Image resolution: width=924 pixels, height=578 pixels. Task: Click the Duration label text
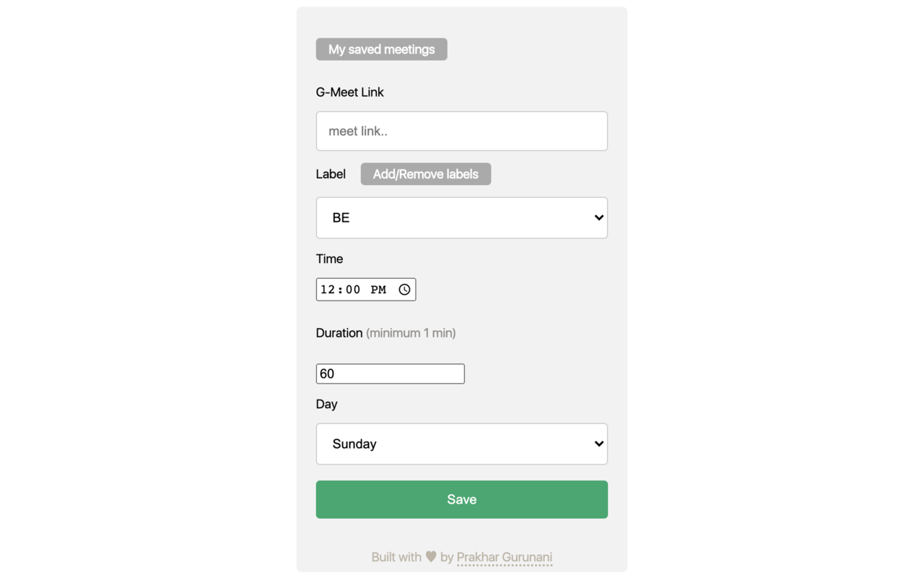339,333
